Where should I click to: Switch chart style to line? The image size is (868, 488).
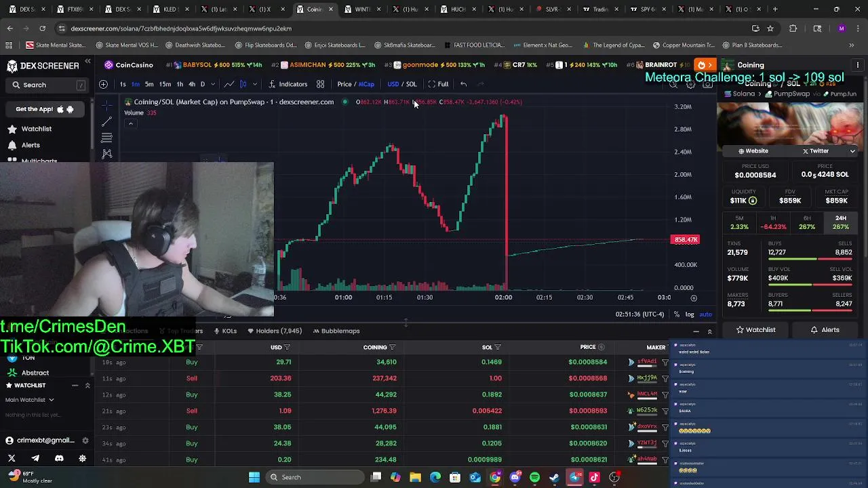[229, 84]
